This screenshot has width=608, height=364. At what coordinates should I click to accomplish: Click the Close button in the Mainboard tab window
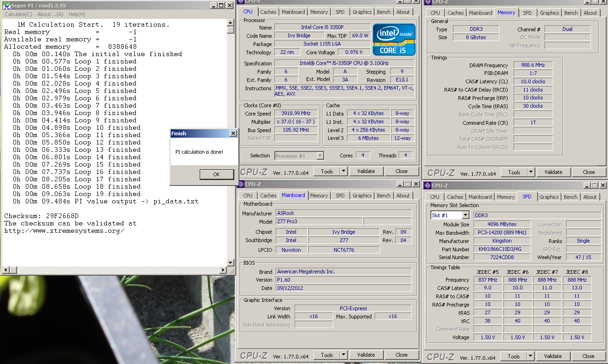click(x=401, y=355)
